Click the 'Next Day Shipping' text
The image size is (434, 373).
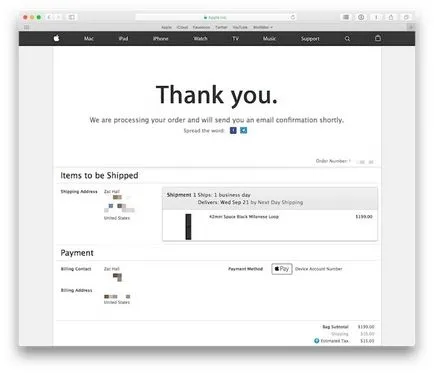tap(280, 202)
